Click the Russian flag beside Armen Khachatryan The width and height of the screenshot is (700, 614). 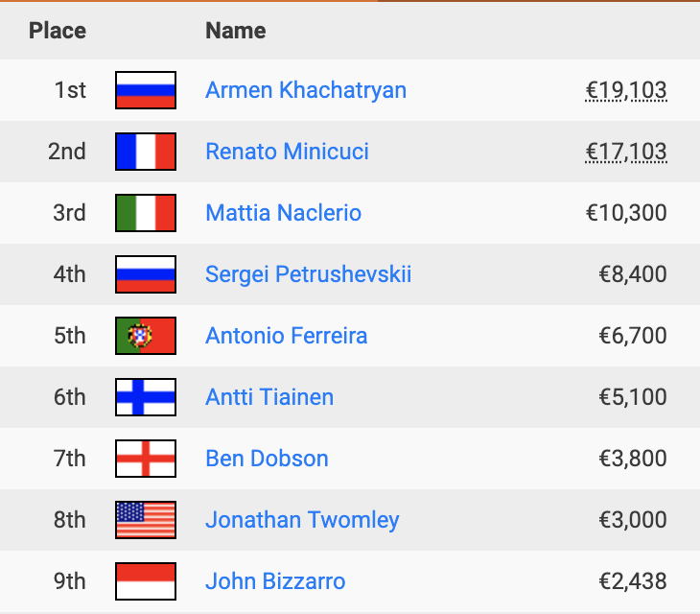click(146, 90)
